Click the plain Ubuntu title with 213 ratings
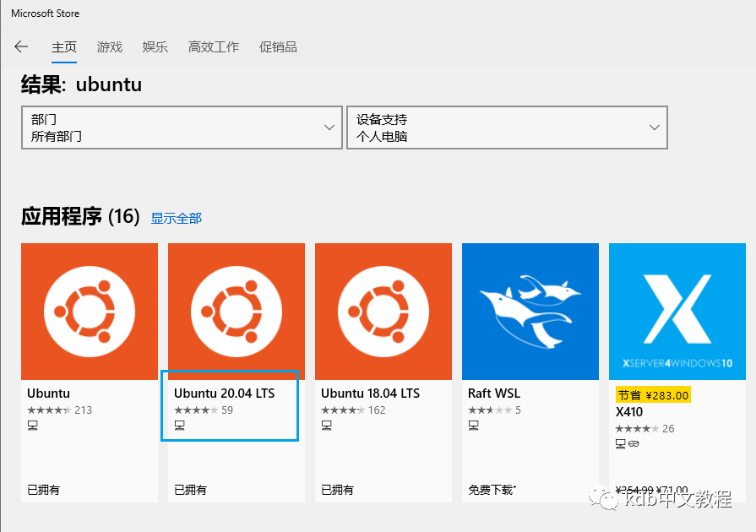Viewport: 756px width, 532px height. pyautogui.click(x=48, y=394)
